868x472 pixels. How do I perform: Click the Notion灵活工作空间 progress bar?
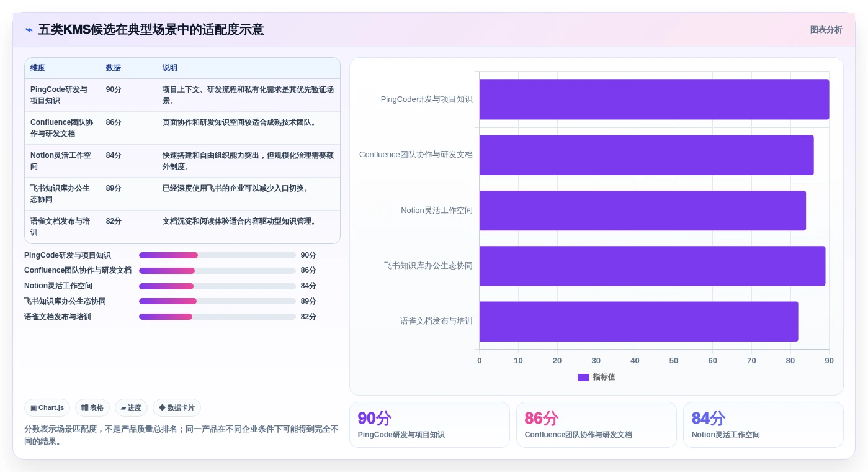217,286
